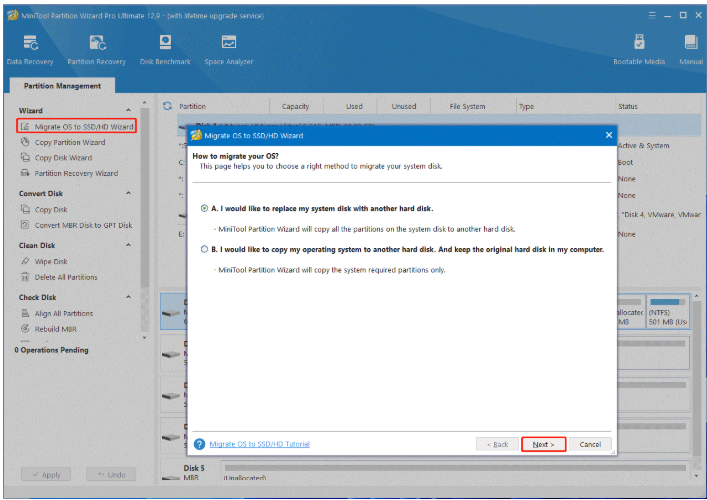This screenshot has width=707, height=500.
Task: Click Next in the migrate wizard
Action: click(543, 444)
